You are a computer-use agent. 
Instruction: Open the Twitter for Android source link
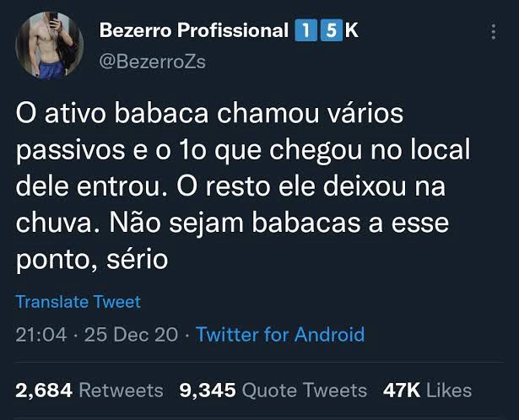click(x=280, y=334)
